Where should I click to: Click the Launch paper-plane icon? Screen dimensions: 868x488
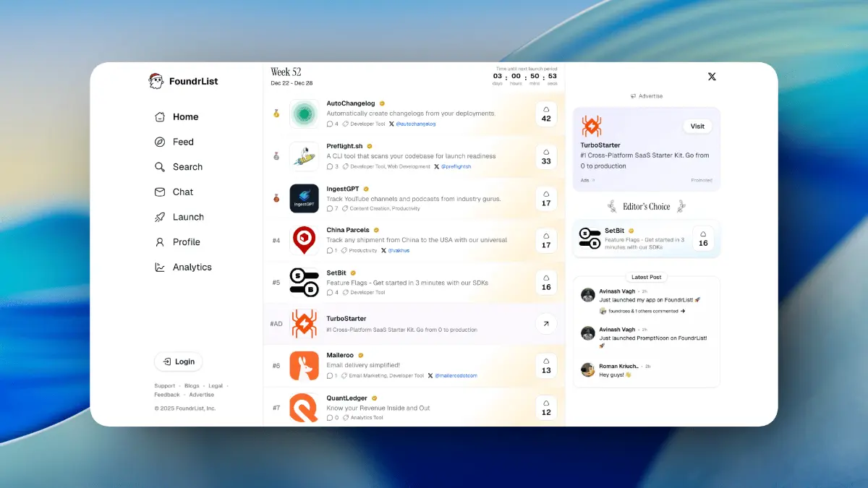160,217
